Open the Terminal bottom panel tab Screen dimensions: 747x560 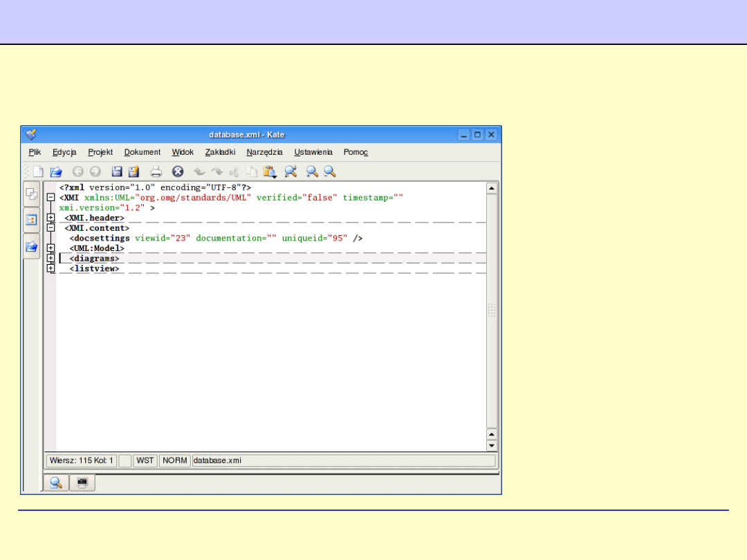coord(82,483)
